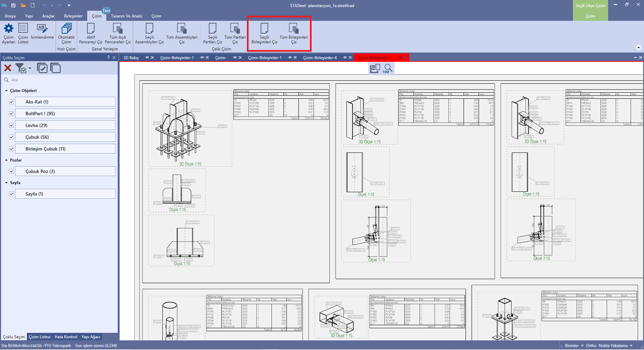Image resolution: width=644 pixels, height=350 pixels.
Task: Open the filter dropdown arrow
Action: click(30, 68)
